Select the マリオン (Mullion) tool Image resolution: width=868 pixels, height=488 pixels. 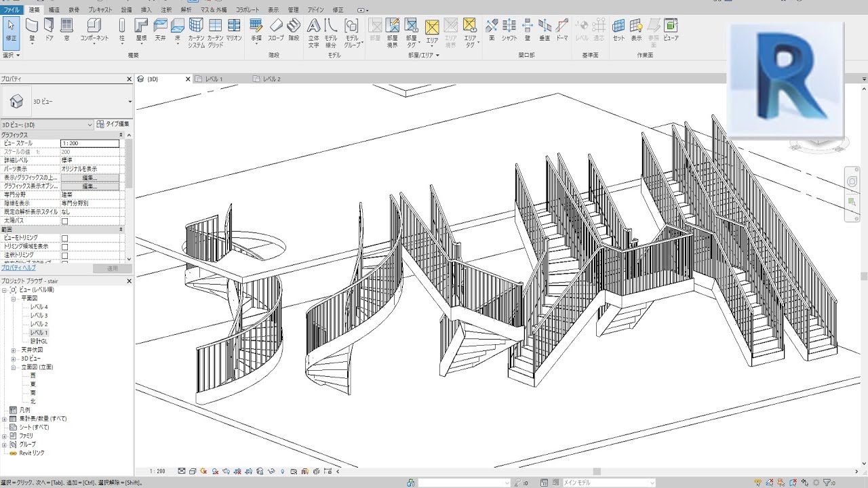234,30
